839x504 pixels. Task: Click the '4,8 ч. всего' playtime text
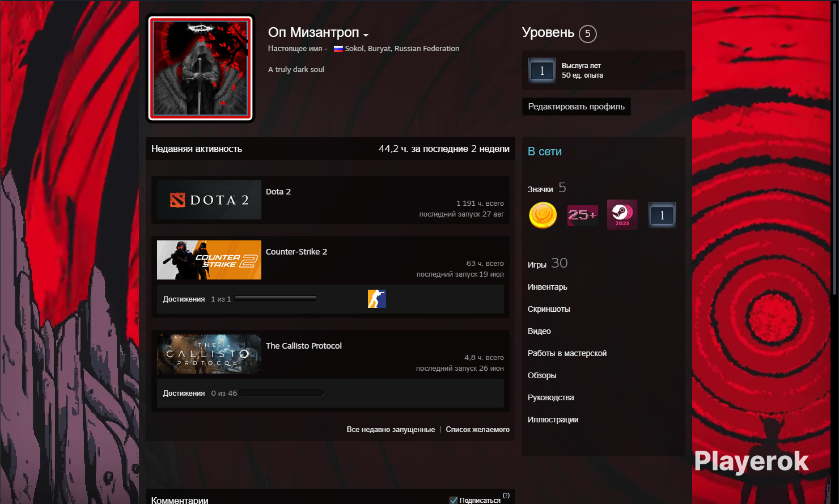[x=484, y=357]
